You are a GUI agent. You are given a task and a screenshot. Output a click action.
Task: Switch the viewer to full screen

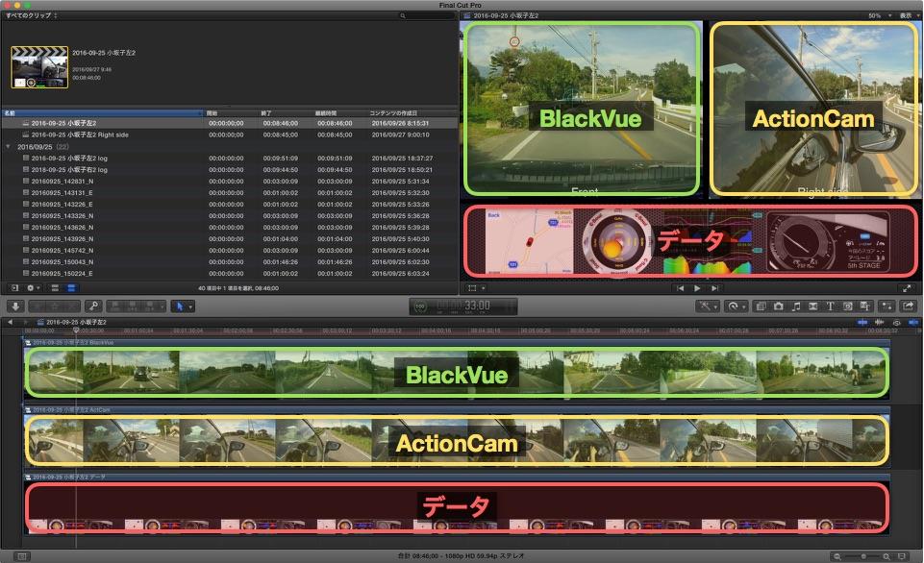907,288
